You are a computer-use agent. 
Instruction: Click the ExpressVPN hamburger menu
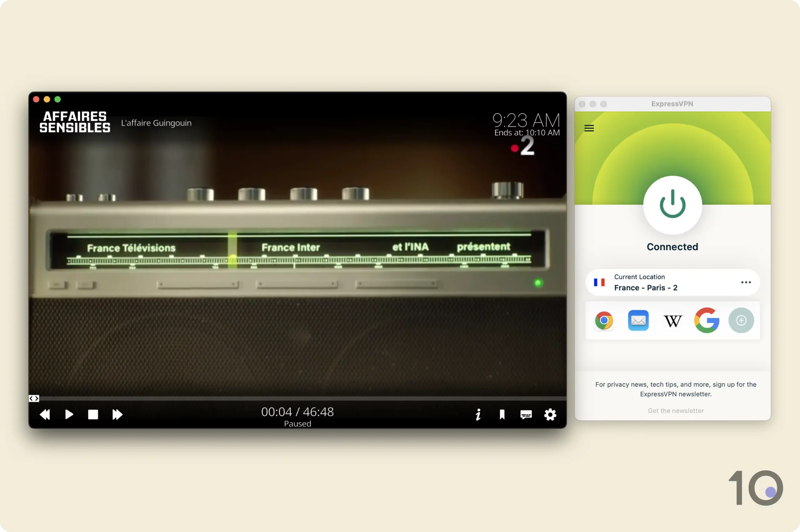pyautogui.click(x=589, y=128)
